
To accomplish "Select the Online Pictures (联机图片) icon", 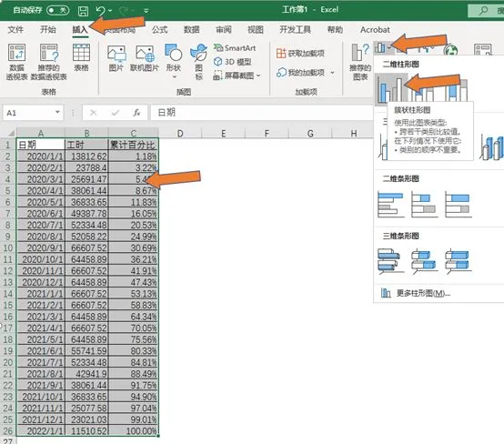I will click(x=145, y=58).
